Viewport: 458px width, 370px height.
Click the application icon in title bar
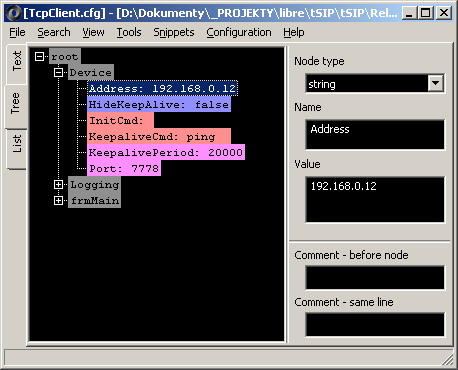point(14,13)
